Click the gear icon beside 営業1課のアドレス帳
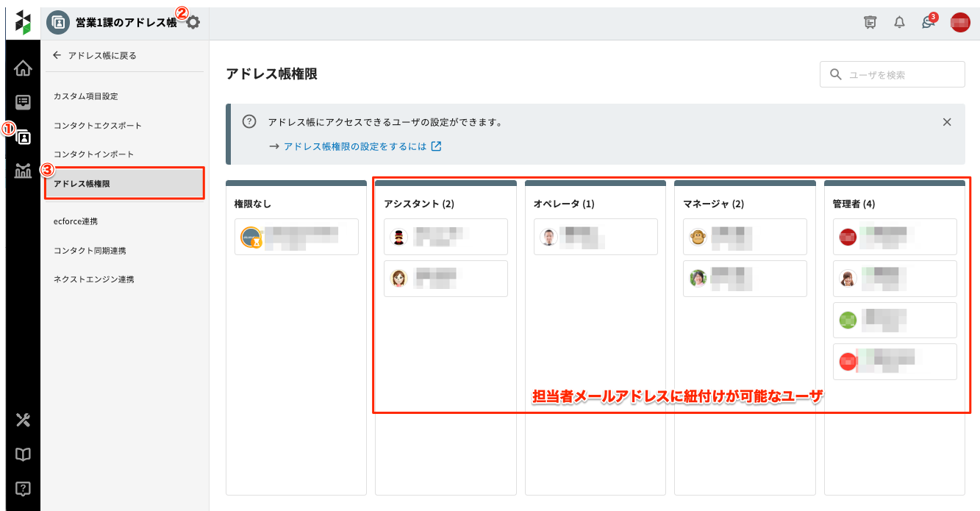Screen dimensions: 980x511 [x=193, y=23]
